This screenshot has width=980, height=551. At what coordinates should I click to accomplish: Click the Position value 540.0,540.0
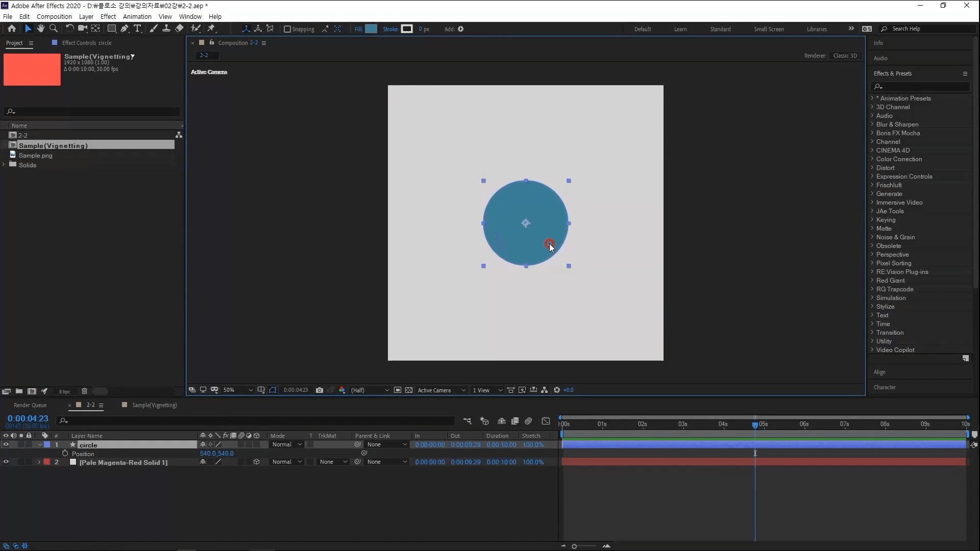pos(216,454)
